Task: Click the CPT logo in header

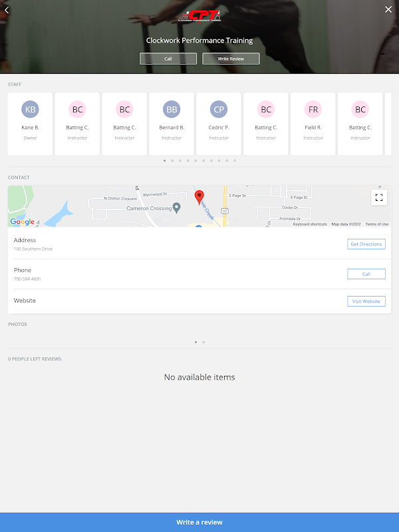Action: 199,16
